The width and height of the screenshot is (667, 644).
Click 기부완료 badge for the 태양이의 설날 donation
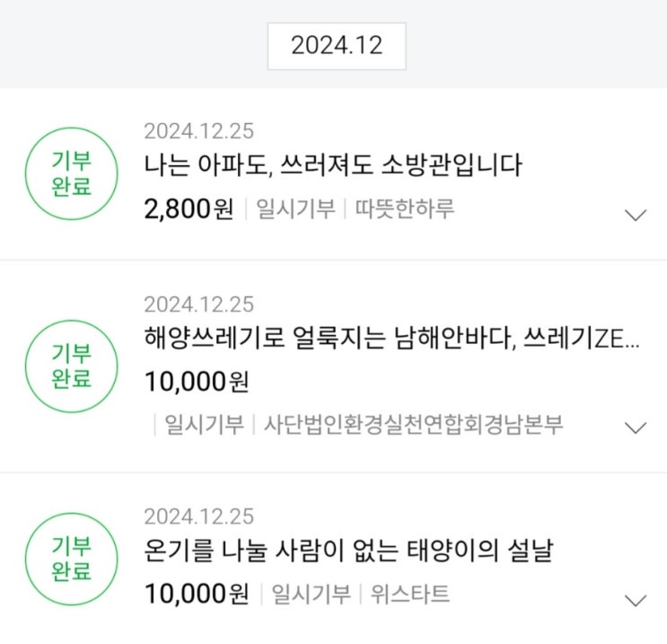[x=71, y=559]
